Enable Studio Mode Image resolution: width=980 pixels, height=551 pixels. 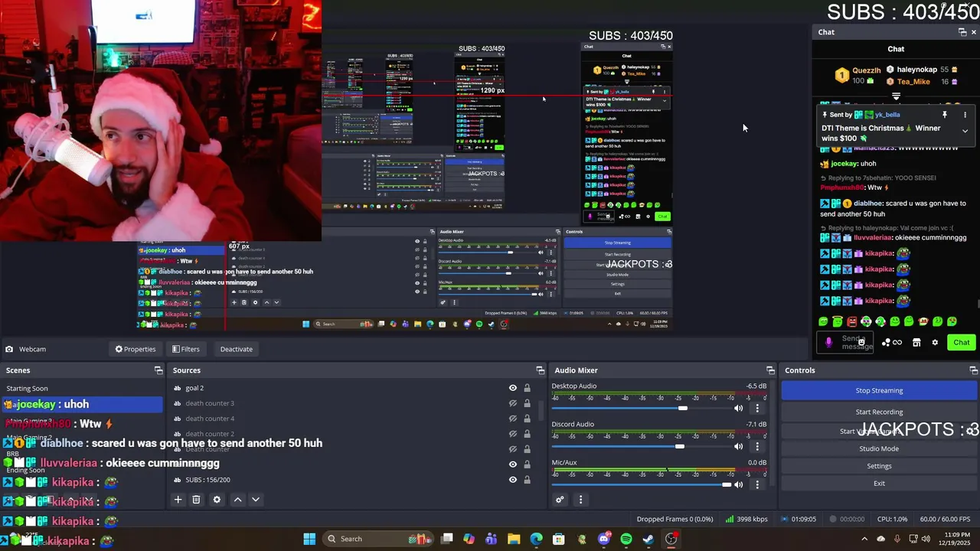[879, 448]
